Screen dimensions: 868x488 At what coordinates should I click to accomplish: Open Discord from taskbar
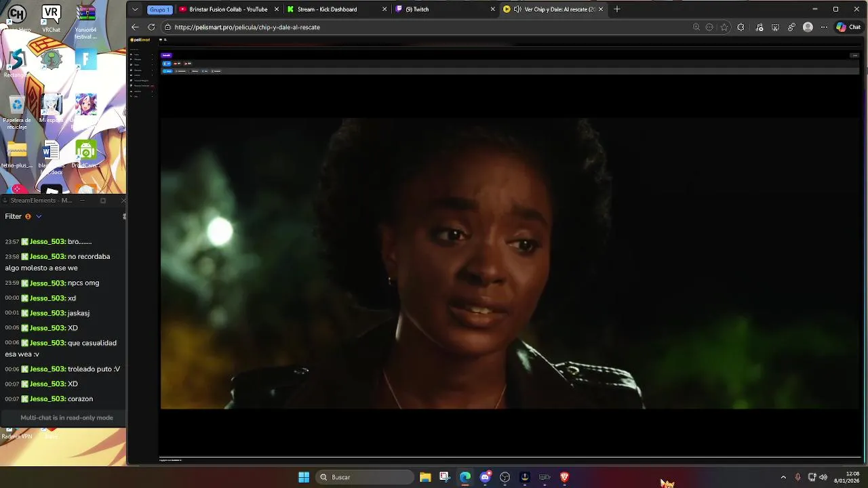coord(485,477)
